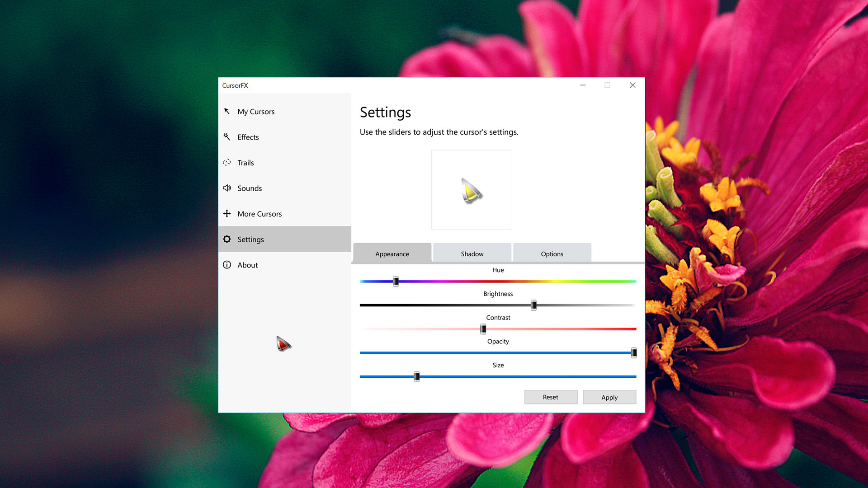Viewport: 868px width, 488px height.
Task: Apply the cursor settings
Action: coord(609,397)
